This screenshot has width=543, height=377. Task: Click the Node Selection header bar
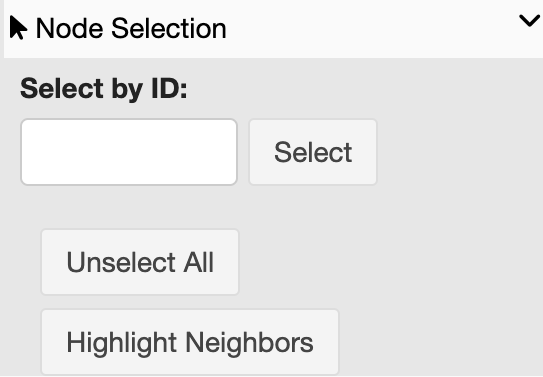274,29
